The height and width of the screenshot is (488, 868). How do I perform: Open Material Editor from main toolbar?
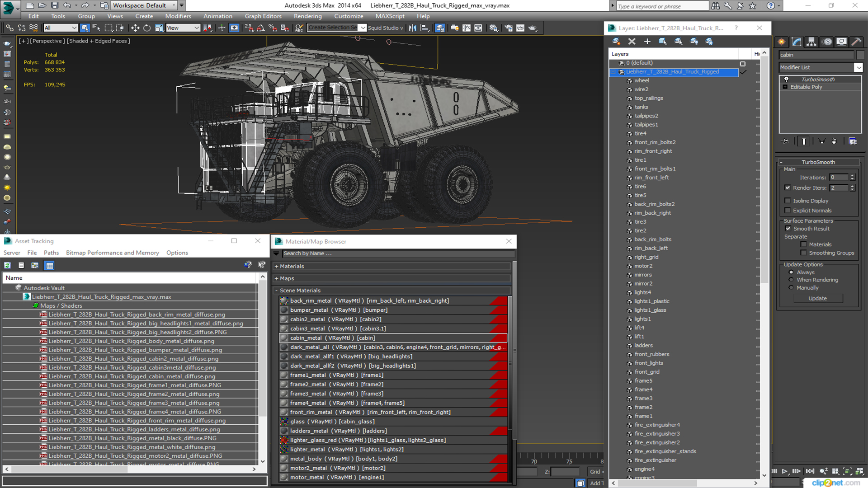click(493, 28)
